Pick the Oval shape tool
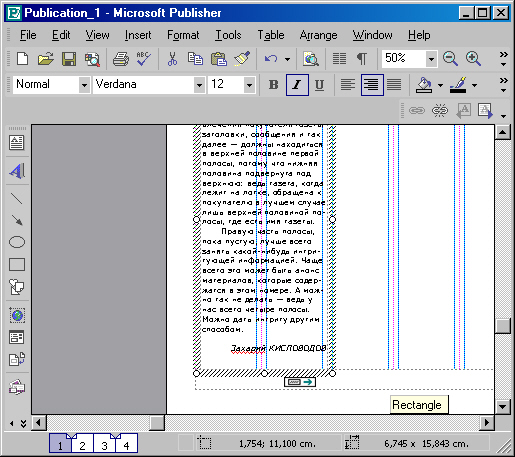The height and width of the screenshot is (457, 515). click(x=16, y=242)
